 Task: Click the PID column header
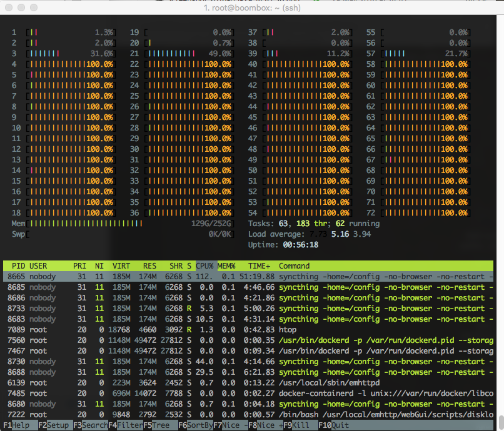(x=18, y=266)
